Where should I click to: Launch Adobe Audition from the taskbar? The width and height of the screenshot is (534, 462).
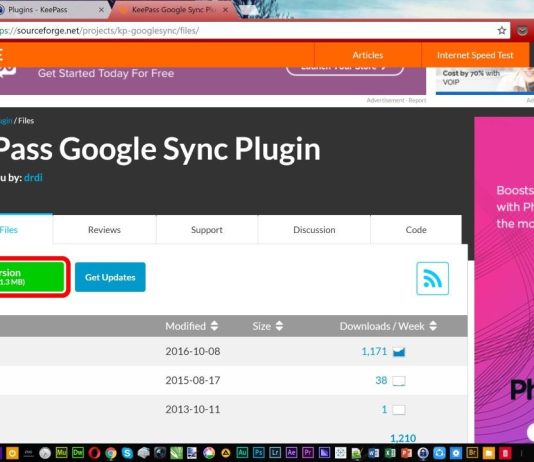click(x=242, y=452)
